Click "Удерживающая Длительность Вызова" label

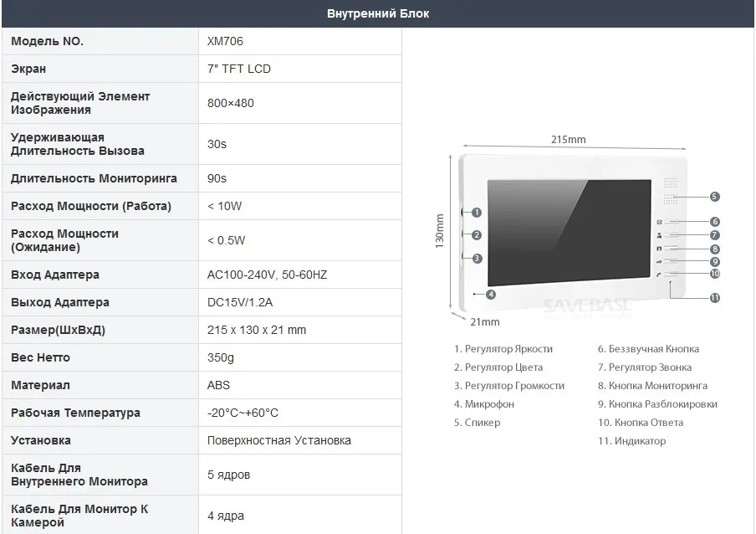pyautogui.click(x=78, y=144)
